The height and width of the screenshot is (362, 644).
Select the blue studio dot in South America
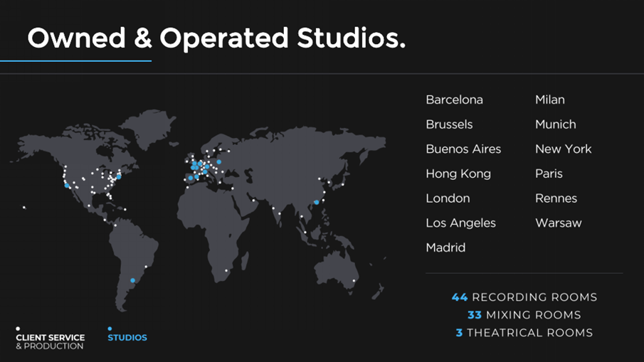coord(132,280)
